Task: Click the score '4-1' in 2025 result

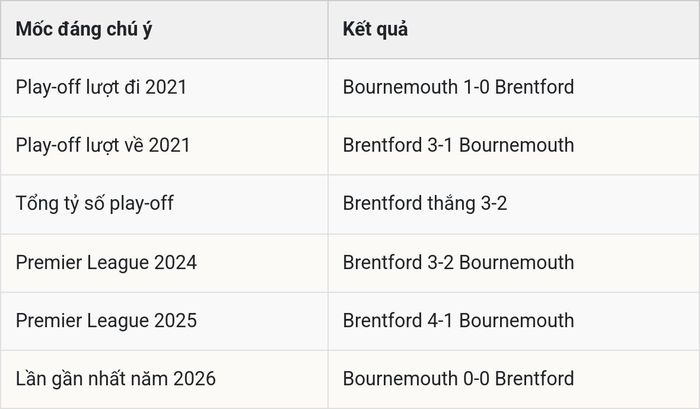Action: point(440,321)
